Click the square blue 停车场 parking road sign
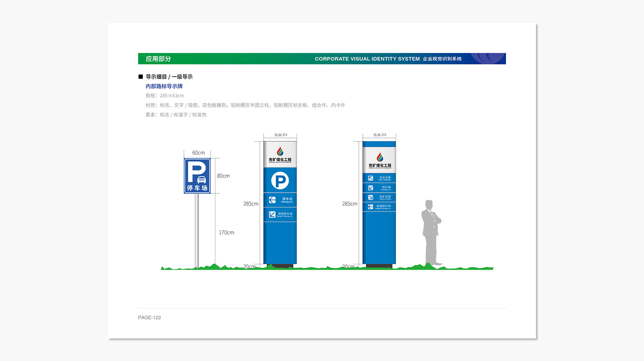This screenshot has width=644, height=361. point(197,176)
